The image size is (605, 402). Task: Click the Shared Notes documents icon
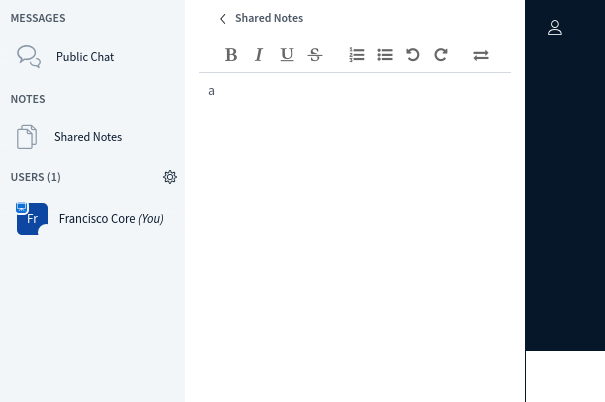pyautogui.click(x=27, y=137)
